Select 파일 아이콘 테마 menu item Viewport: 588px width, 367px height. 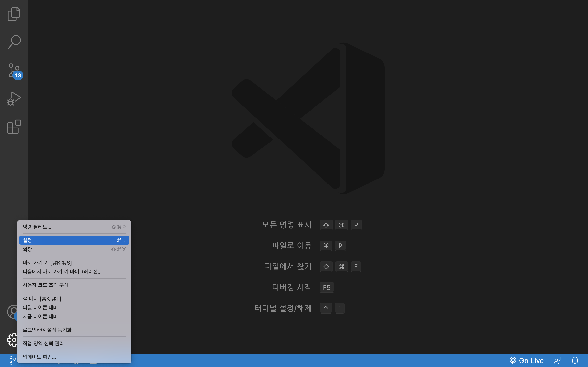pos(40,307)
